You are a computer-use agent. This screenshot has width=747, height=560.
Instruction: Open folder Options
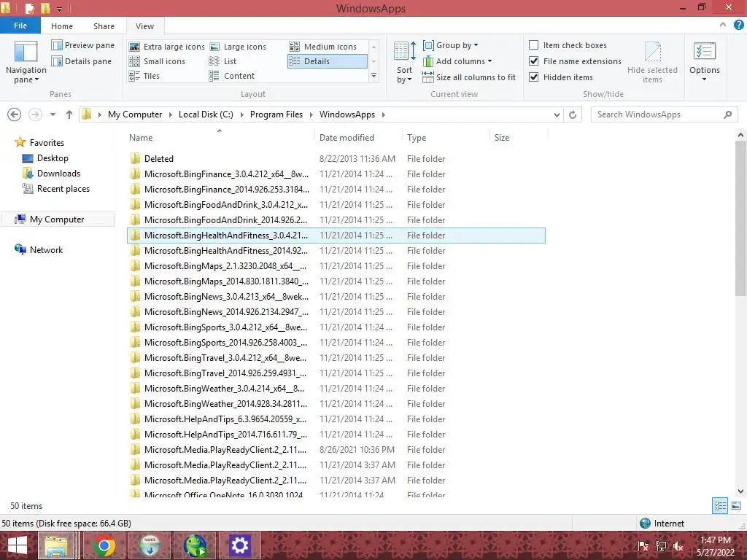click(704, 62)
